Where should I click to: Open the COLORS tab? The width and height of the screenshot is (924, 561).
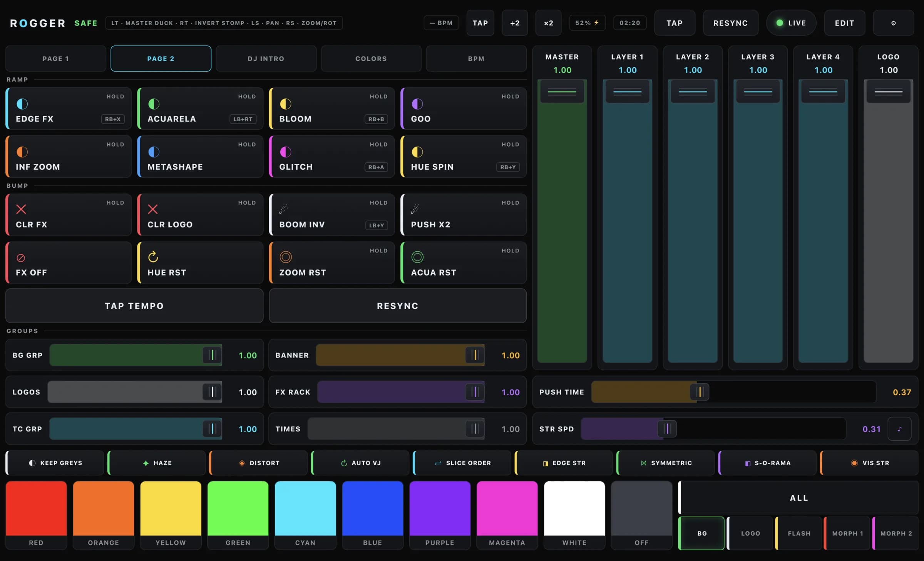coord(371,58)
